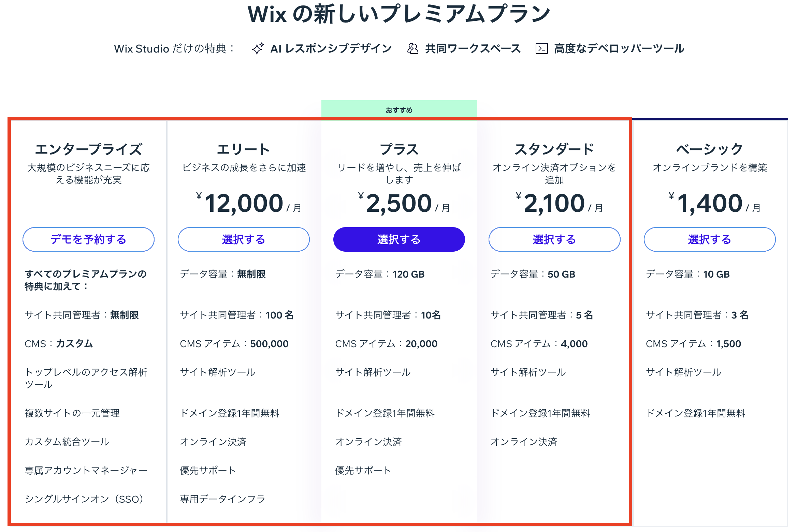
Task: Click the shared workspace people icon
Action: [x=412, y=49]
